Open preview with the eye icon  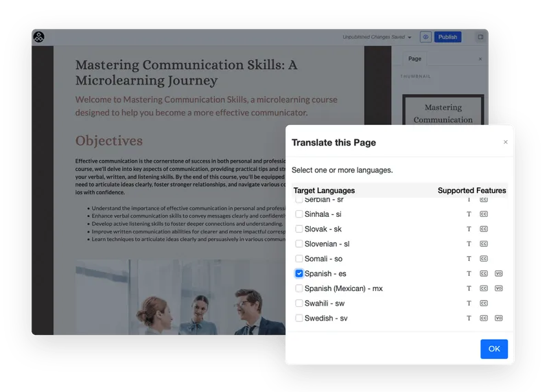coord(425,37)
